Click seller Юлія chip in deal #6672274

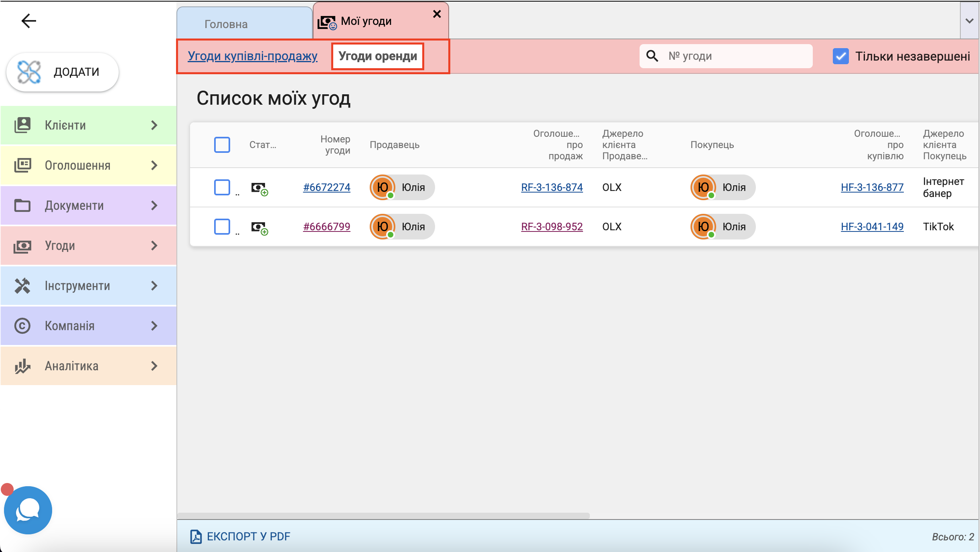click(x=402, y=187)
